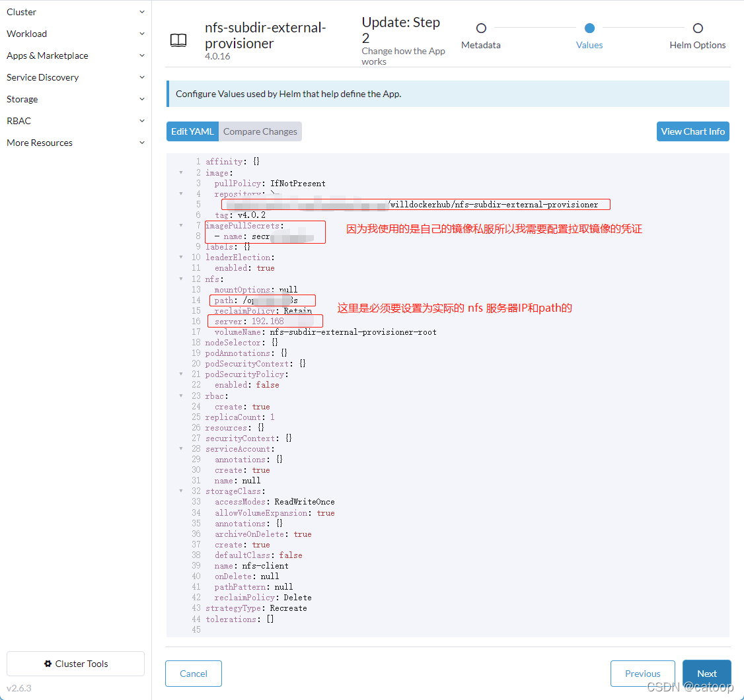Proceed with the Next button
This screenshot has height=700, width=744.
706,674
